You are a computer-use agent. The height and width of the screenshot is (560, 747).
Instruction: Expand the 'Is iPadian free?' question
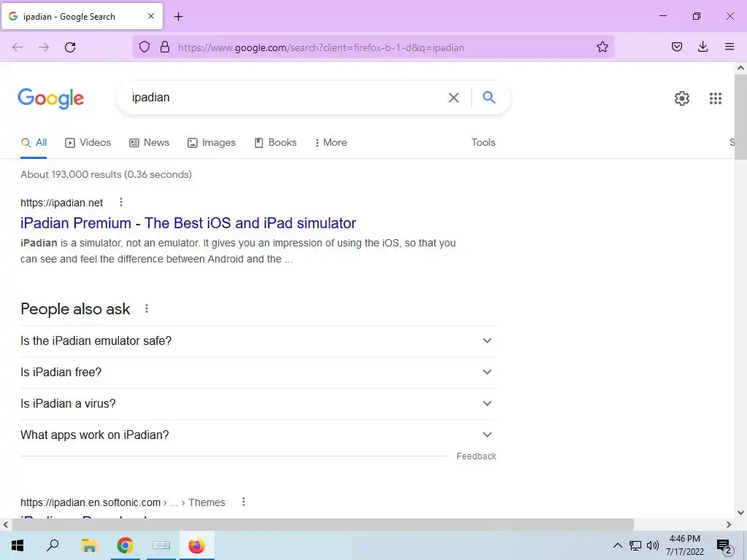(x=258, y=373)
